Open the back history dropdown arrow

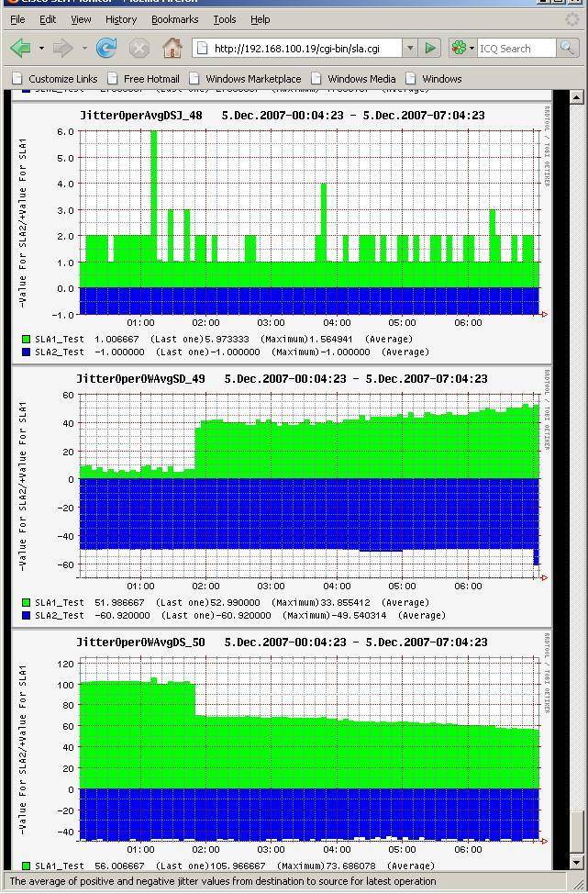(41, 48)
